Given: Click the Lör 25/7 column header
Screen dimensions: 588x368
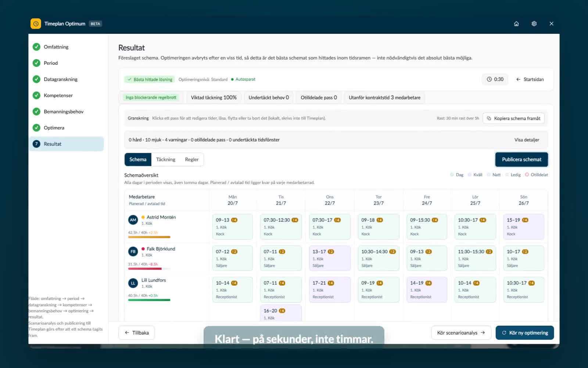Looking at the screenshot, I should coord(475,200).
